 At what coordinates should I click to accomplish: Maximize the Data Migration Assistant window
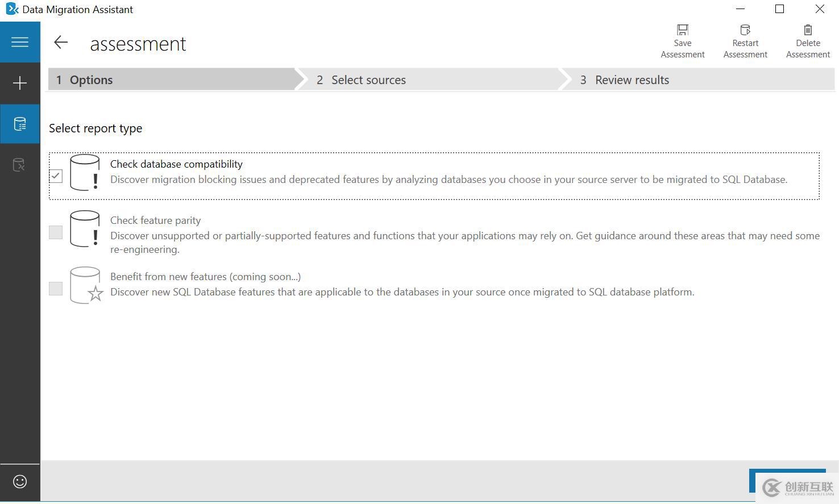780,9
